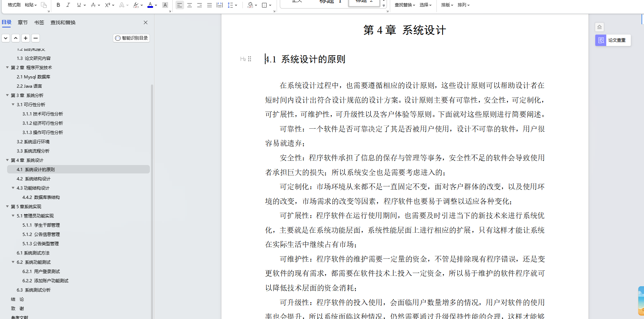644x319 pixels.
Task: Go to 2.1 Mysql 数据库 heading
Action: point(33,77)
